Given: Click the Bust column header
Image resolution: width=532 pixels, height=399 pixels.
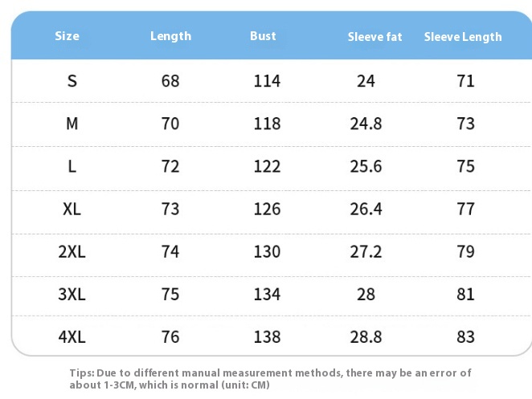Looking at the screenshot, I should pyautogui.click(x=263, y=36).
